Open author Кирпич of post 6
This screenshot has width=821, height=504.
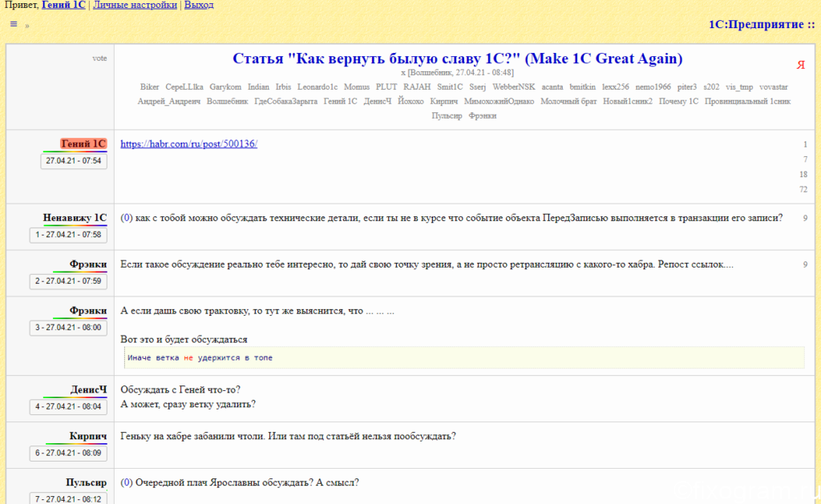(88, 437)
